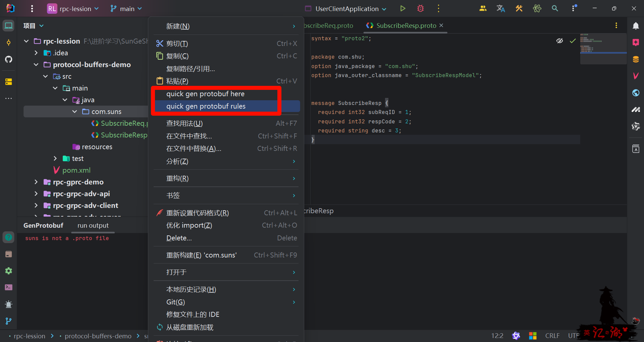Collapse the protocol-buffers-demo folder
The width and height of the screenshot is (644, 342).
pyautogui.click(x=36, y=65)
